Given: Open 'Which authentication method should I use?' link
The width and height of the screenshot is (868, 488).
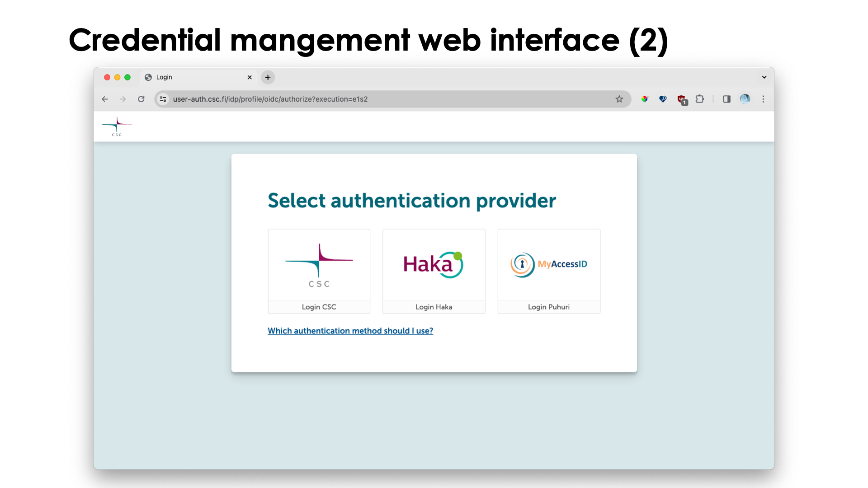Looking at the screenshot, I should click(350, 331).
